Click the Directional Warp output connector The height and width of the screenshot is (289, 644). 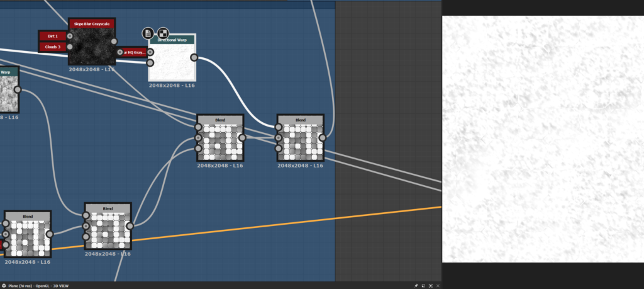tap(194, 57)
